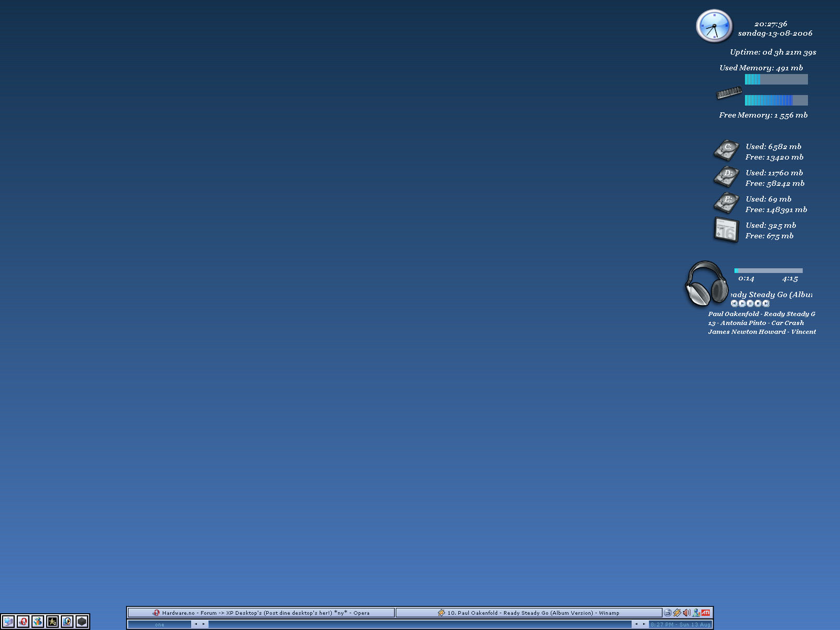The image size is (840, 630).
Task: Launch Opera from the quick launch bar
Action: (x=23, y=622)
